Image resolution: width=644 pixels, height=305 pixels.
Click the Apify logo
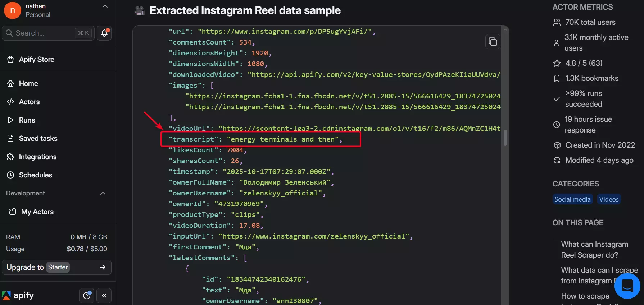coord(18,295)
